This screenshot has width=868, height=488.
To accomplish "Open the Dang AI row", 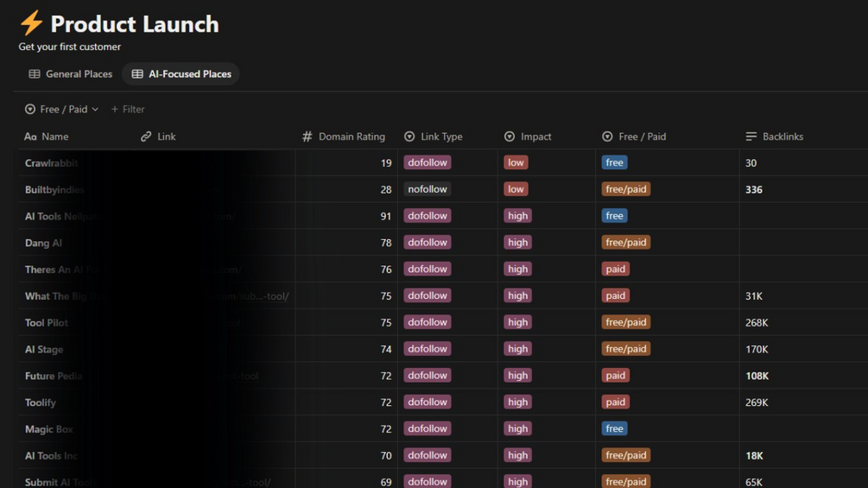I will tap(43, 243).
